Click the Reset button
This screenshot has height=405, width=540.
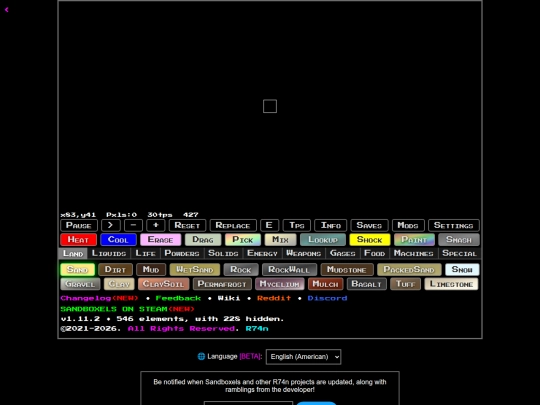[x=187, y=225]
